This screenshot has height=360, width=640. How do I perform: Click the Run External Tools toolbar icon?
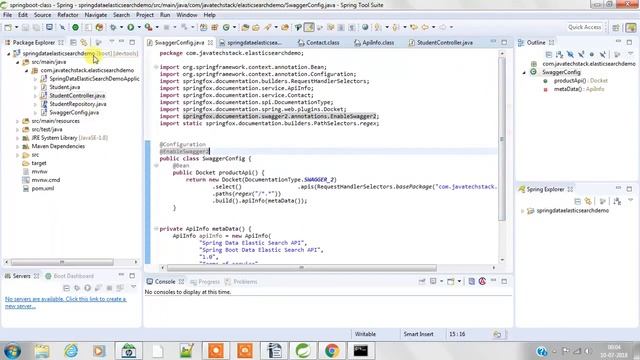pyautogui.click(x=149, y=27)
